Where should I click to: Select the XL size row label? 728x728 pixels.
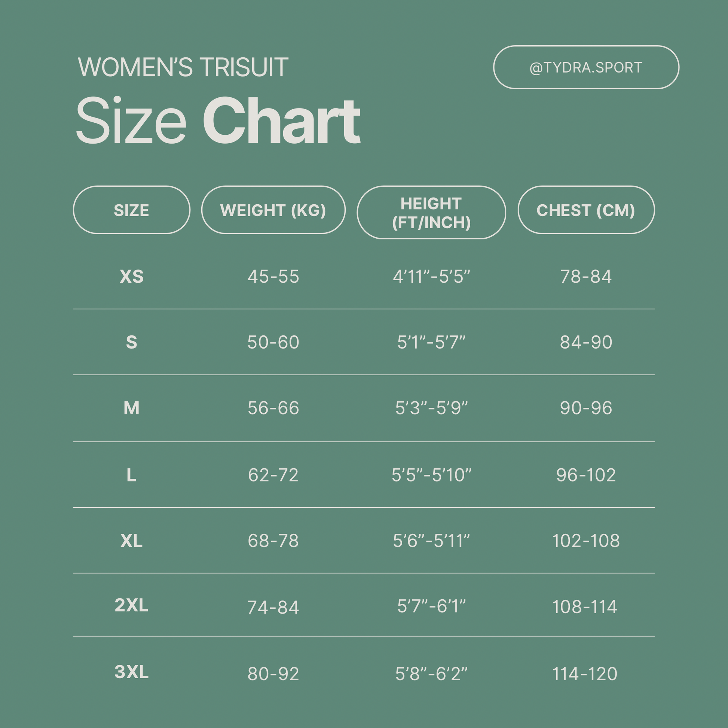coord(132,541)
